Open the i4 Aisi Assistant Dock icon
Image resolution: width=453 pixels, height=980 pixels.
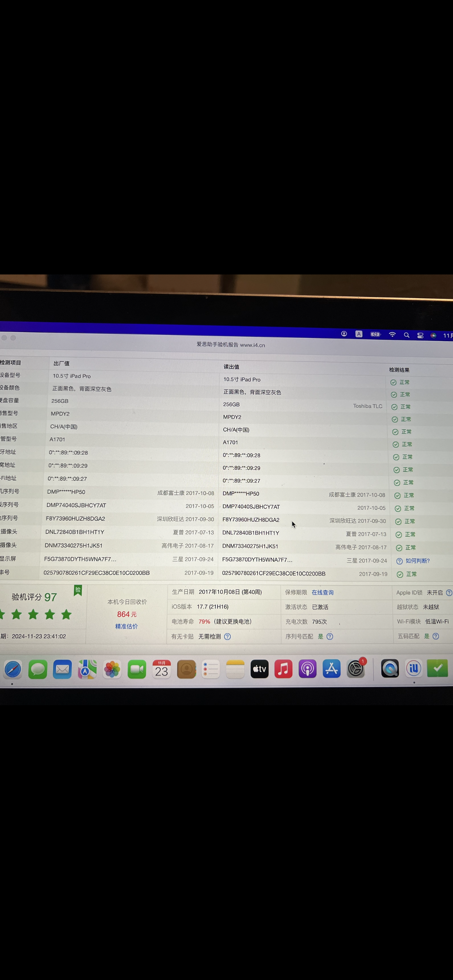[x=413, y=669]
